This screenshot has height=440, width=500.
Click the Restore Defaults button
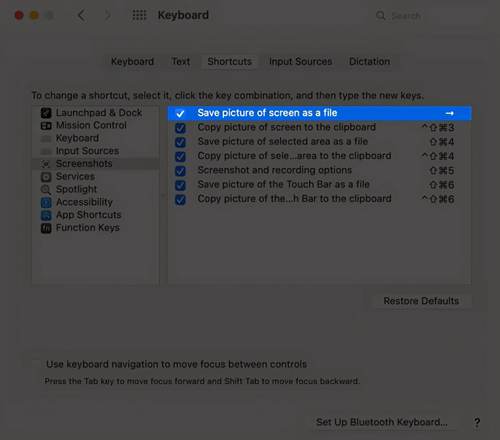coord(421,301)
